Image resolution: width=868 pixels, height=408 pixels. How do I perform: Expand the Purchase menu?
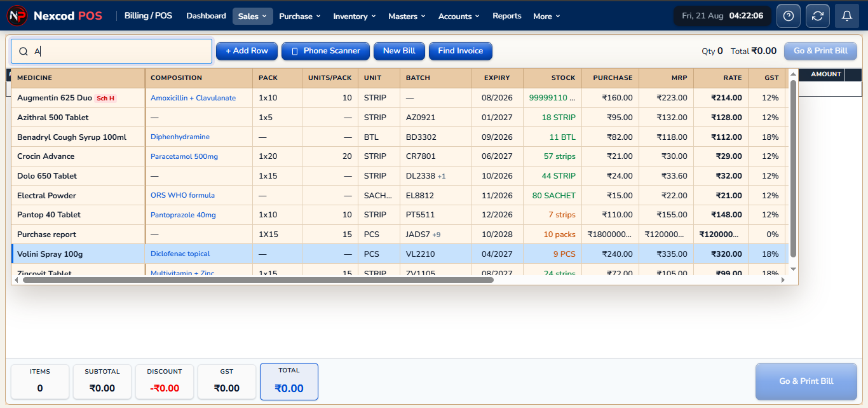[x=300, y=16]
